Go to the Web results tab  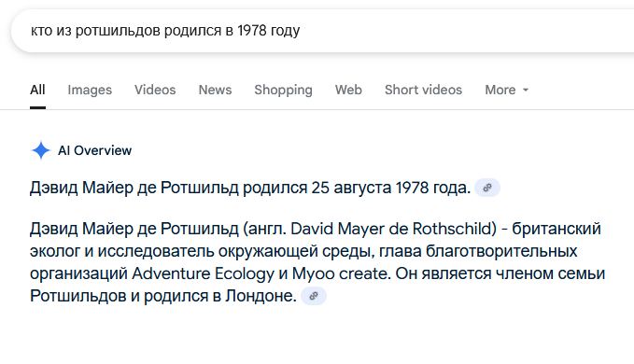click(348, 90)
